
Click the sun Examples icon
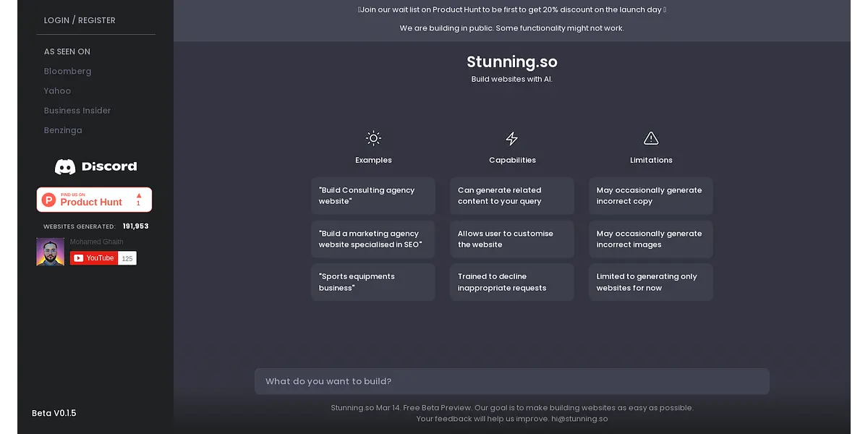point(373,138)
